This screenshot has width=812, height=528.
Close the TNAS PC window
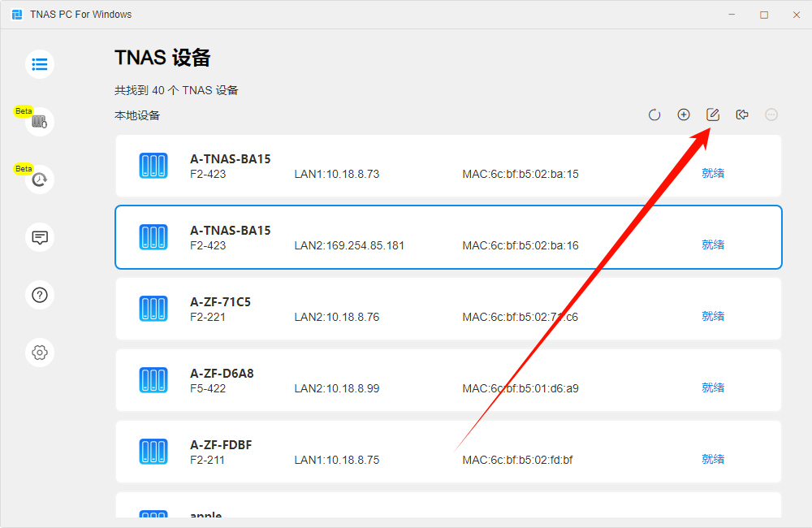click(x=797, y=15)
